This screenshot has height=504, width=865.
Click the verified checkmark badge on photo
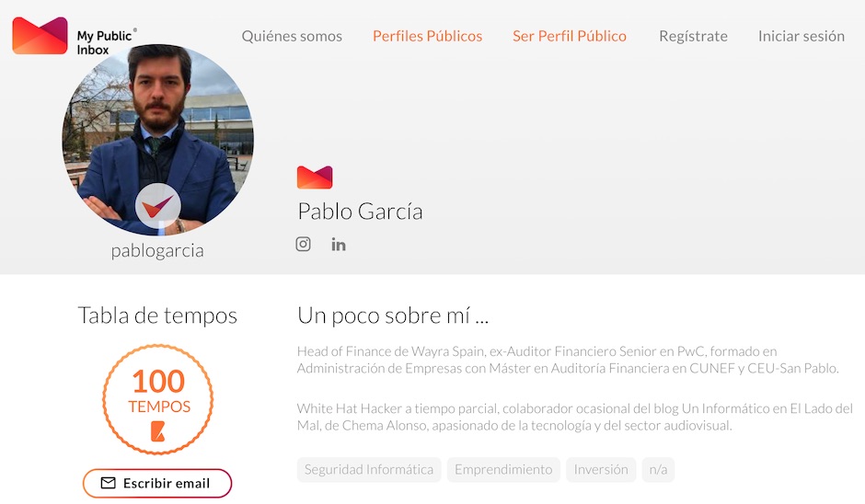[x=157, y=206]
